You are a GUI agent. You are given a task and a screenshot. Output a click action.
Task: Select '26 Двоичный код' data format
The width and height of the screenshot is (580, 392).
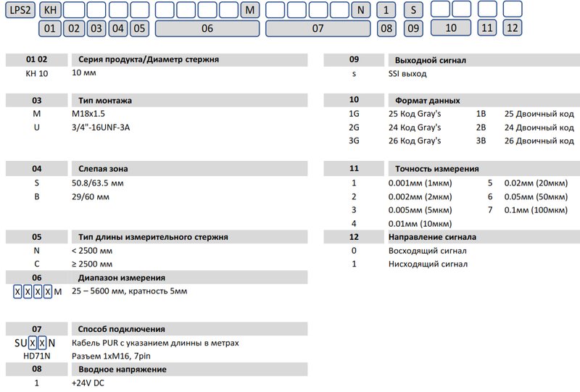[539, 141]
